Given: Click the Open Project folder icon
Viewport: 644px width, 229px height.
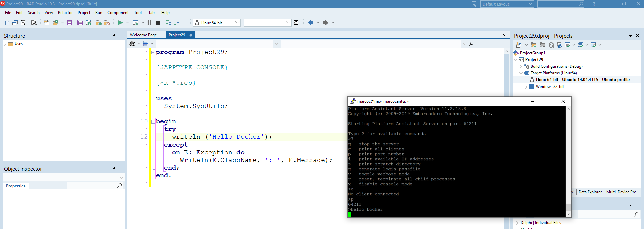Looking at the screenshot, I should tap(55, 23).
